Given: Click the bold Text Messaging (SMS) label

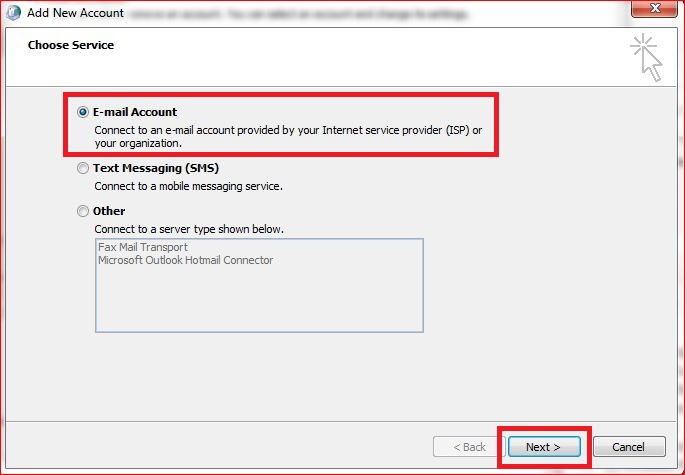Looking at the screenshot, I should [155, 170].
